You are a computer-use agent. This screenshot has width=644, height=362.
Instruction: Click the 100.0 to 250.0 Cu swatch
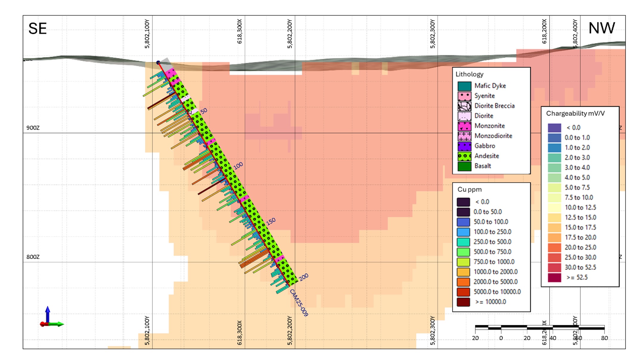(463, 232)
